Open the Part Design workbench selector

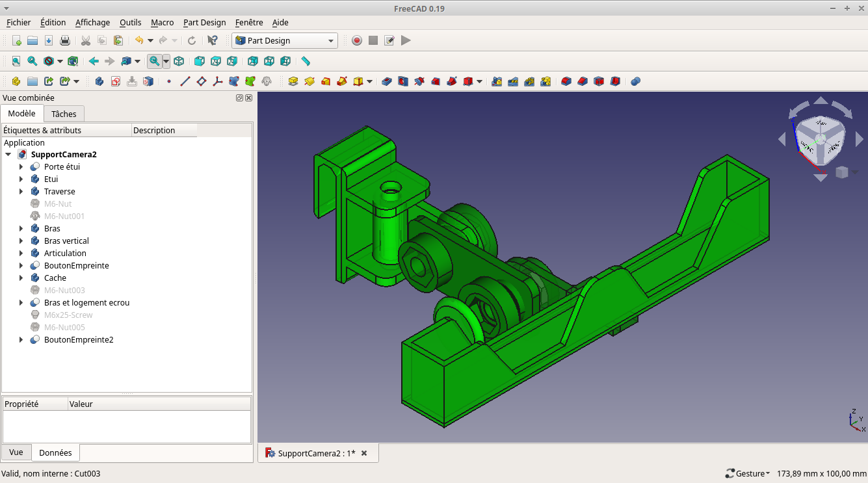click(285, 40)
